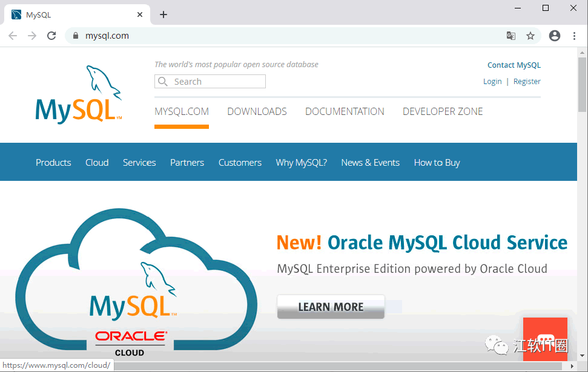Screen dimensions: 588x372
Task: Open the News & Events menu item
Action: [x=371, y=163]
